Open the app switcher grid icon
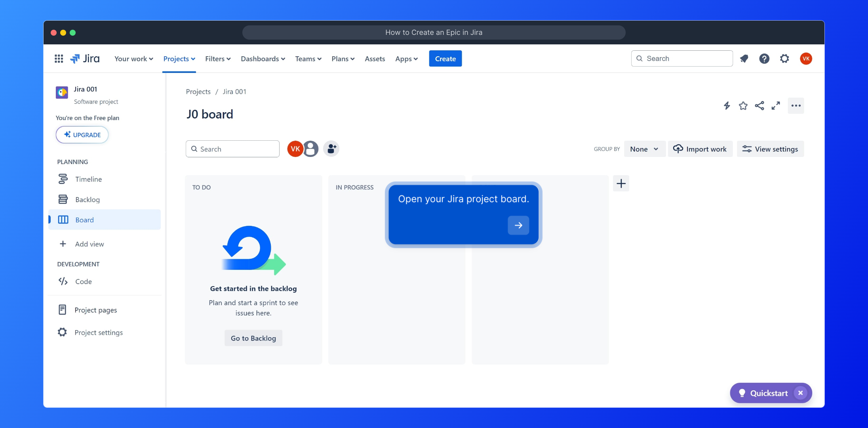Viewport: 868px width, 428px height. (x=59, y=59)
